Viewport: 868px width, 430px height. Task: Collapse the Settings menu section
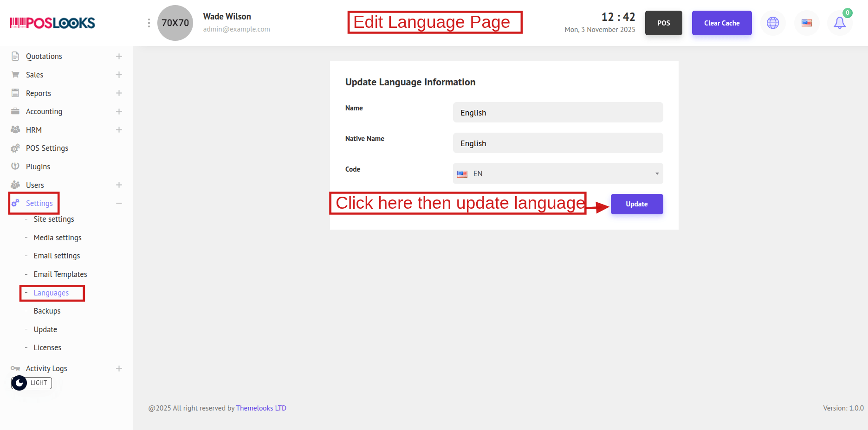119,203
